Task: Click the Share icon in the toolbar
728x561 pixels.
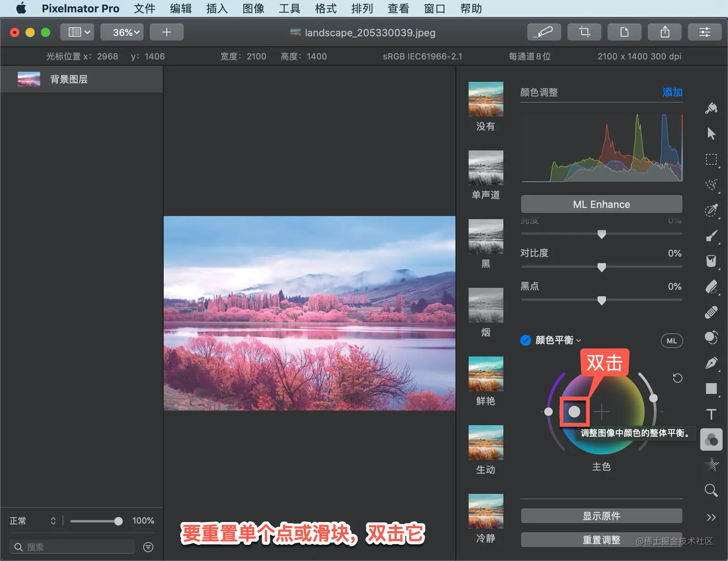Action: point(665,32)
